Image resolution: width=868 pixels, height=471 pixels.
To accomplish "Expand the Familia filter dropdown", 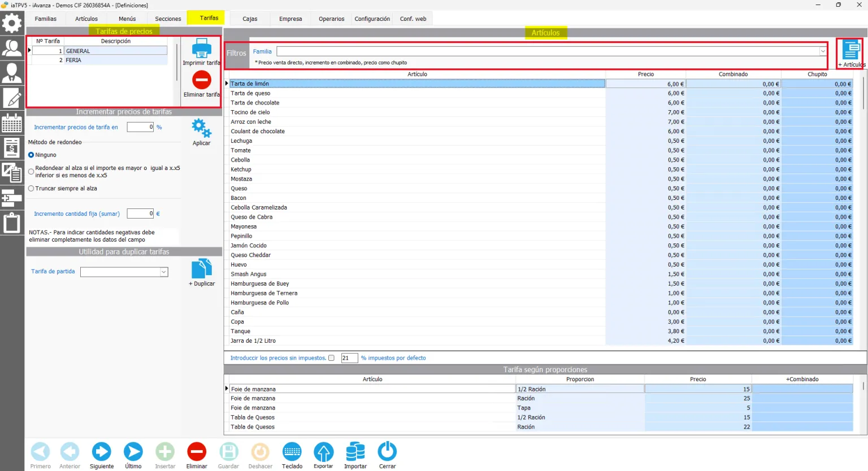I will pos(823,51).
